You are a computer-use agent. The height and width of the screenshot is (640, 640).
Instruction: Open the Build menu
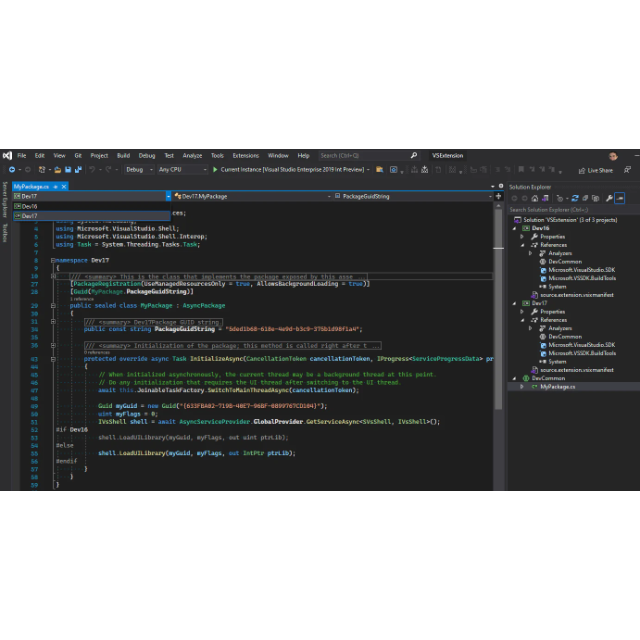[x=123, y=156]
